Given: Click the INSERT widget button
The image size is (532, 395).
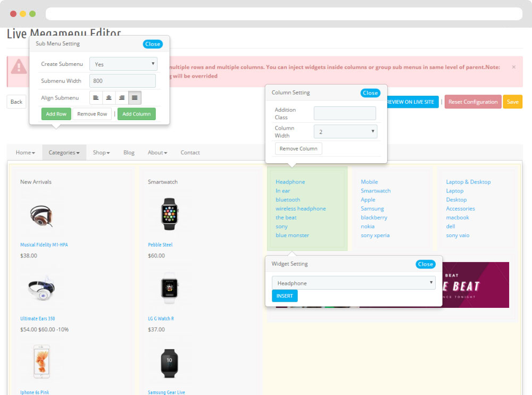Looking at the screenshot, I should pyautogui.click(x=285, y=296).
